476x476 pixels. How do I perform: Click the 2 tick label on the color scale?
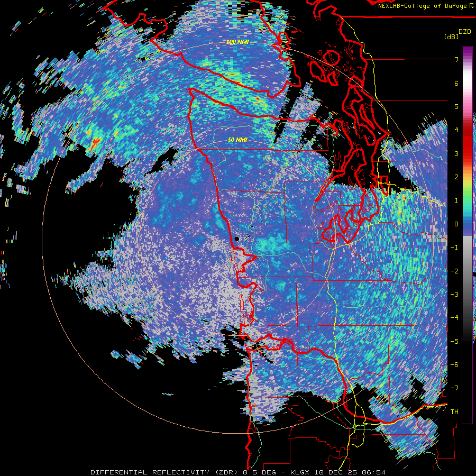pos(456,177)
